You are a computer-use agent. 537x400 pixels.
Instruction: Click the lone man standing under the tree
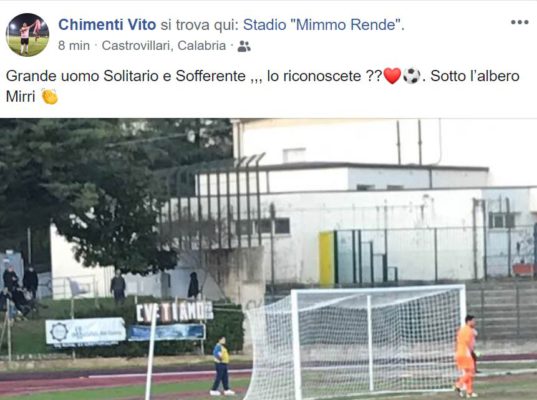point(118,286)
